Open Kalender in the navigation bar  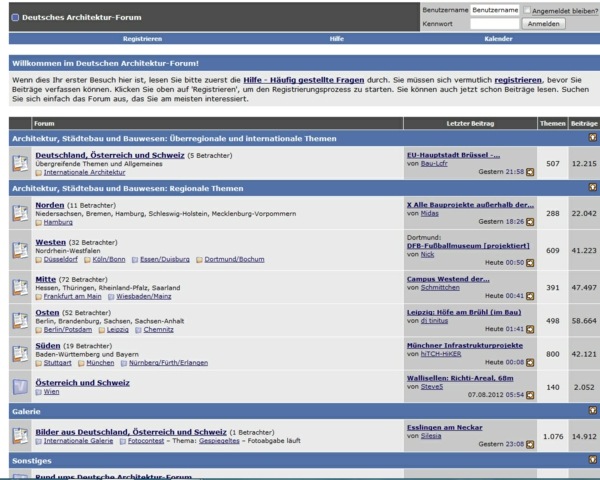click(x=498, y=38)
